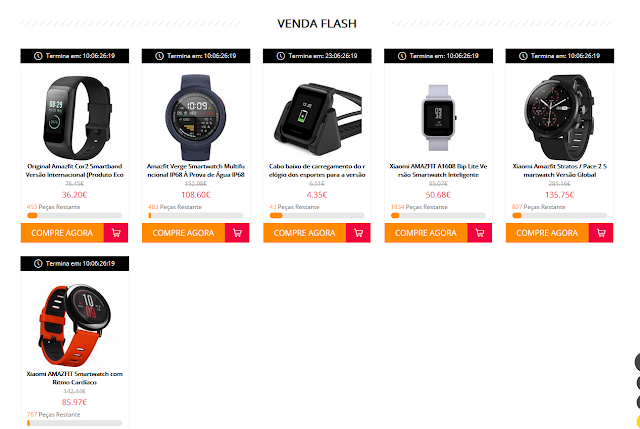This screenshot has height=429, width=640.
Task: Click cart icon for Amazfit Bip Lite
Action: click(480, 233)
